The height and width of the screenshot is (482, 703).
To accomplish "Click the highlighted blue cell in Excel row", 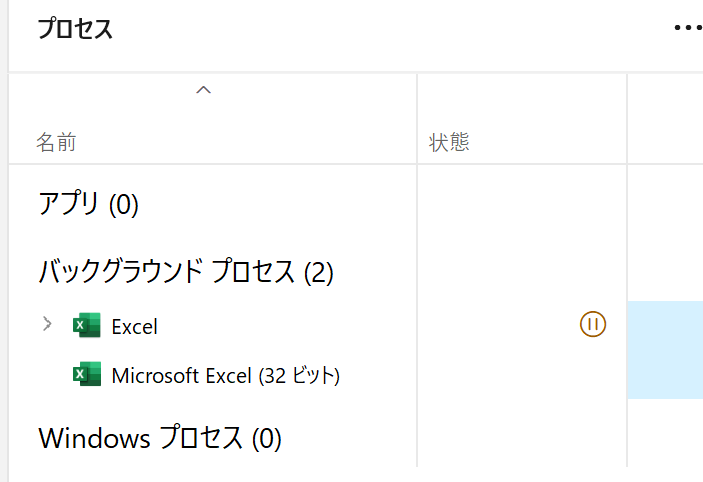I will click(x=665, y=326).
